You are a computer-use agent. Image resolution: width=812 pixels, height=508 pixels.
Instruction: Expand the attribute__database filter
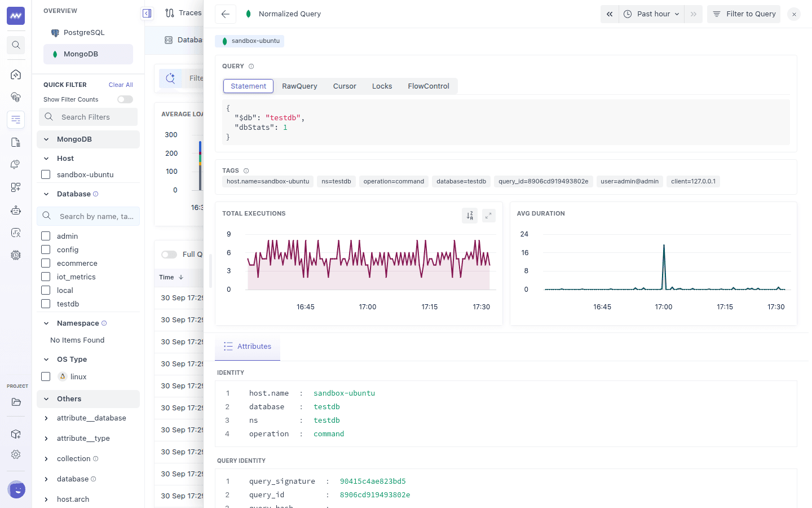tap(46, 418)
